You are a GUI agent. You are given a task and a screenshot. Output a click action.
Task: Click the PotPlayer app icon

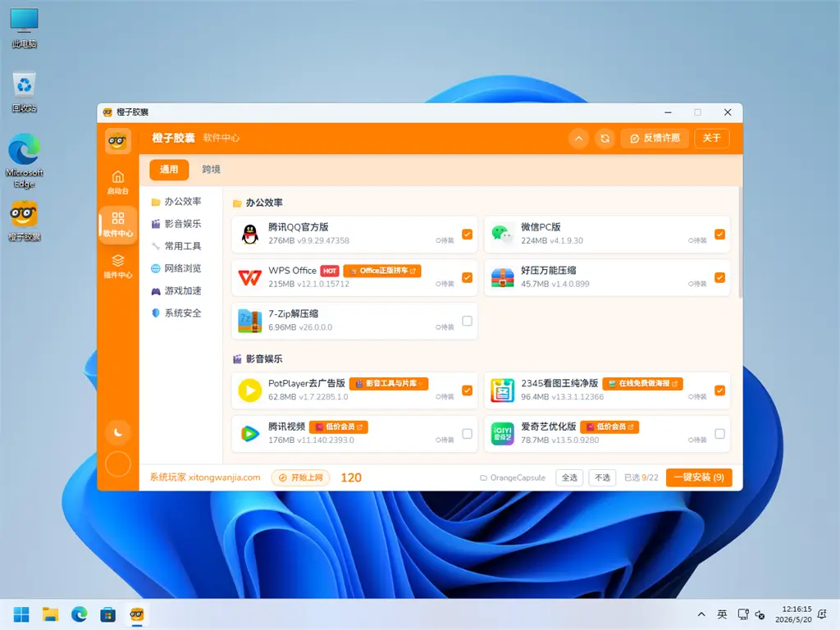249,390
